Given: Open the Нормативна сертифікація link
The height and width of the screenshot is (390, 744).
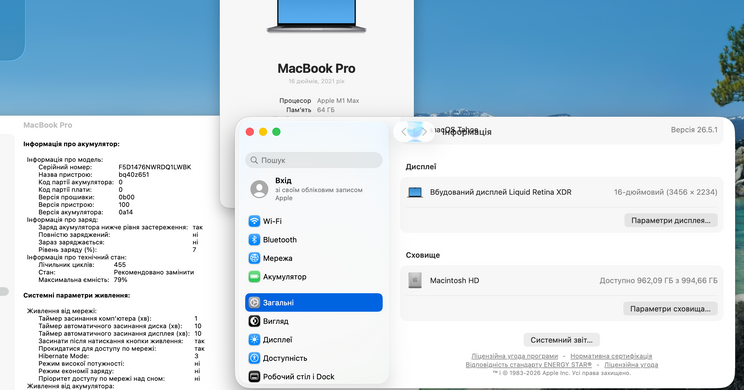Looking at the screenshot, I should (x=611, y=356).
